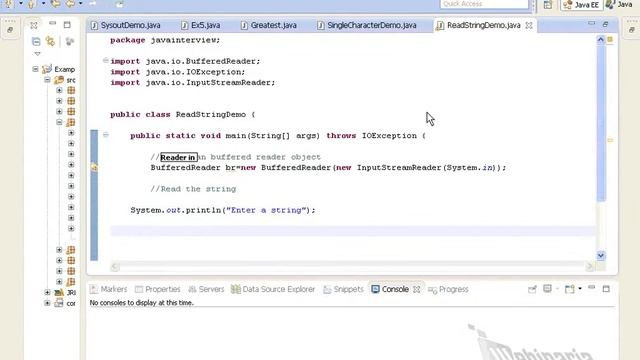Click the restore icon in left trim stack
This screenshot has height=360, width=640.
(10, 30)
